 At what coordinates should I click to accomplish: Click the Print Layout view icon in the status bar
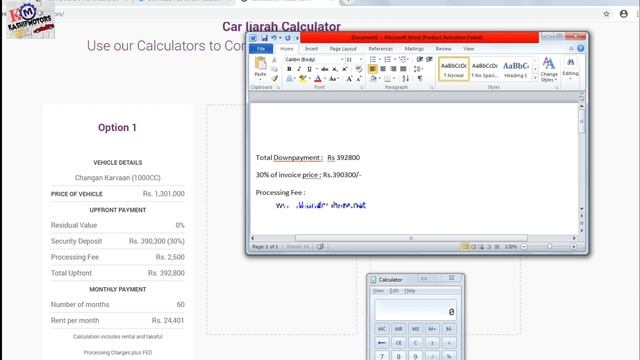465,247
